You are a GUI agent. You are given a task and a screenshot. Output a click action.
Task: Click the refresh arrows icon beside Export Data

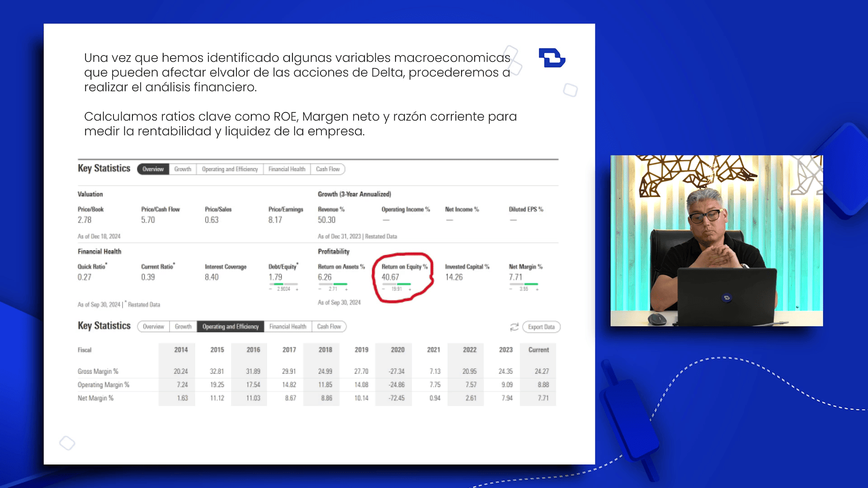point(514,327)
